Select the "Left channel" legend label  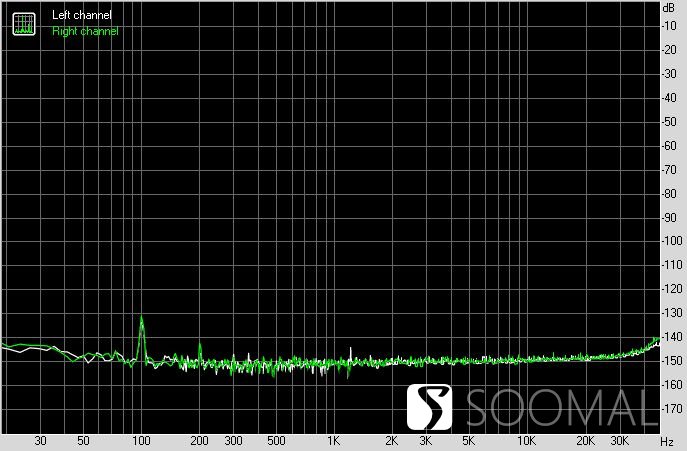82,15
